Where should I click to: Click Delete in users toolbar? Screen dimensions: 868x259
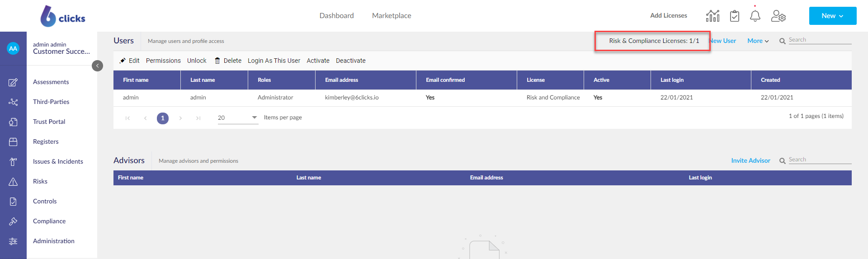point(228,61)
